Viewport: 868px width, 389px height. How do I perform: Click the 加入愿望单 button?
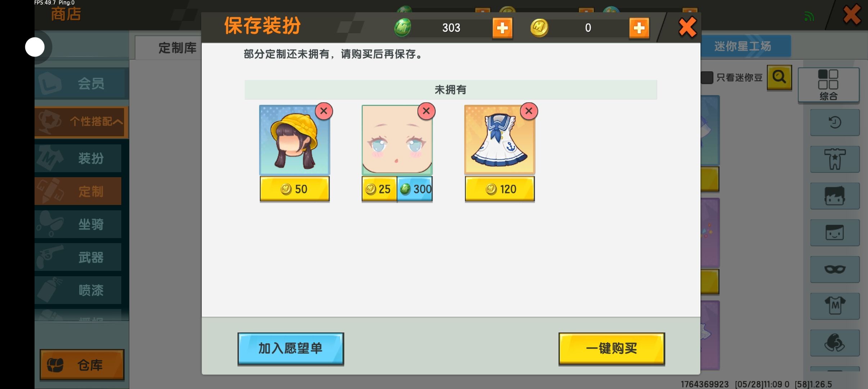click(x=290, y=348)
